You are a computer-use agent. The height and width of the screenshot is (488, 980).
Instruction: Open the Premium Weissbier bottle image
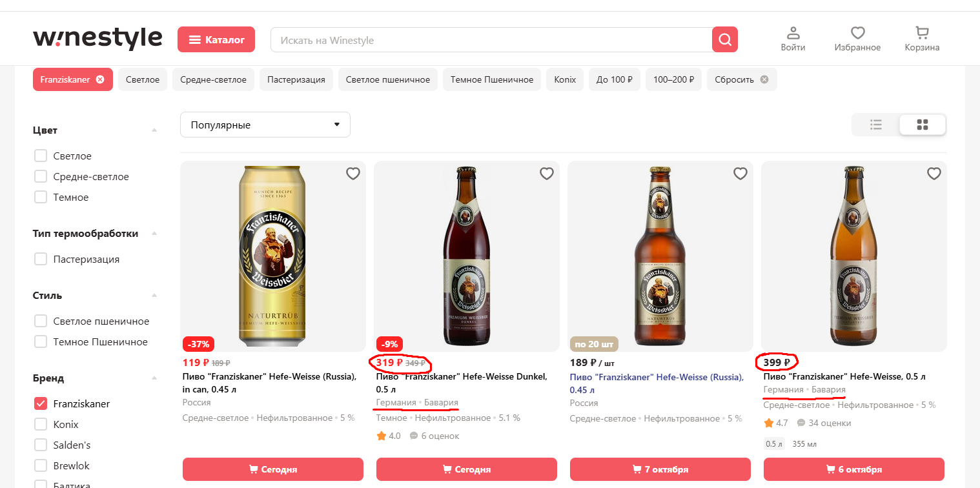pyautogui.click(x=854, y=256)
